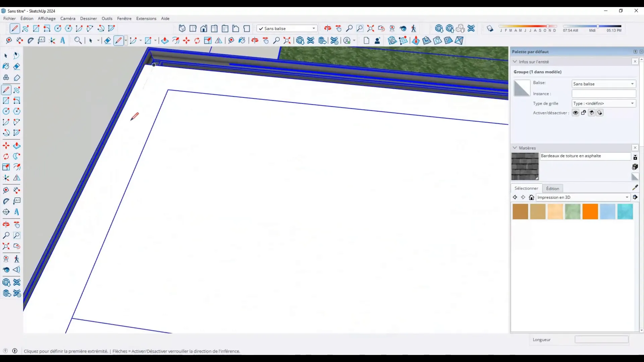Select the Scale tool in left toolbar

click(x=6, y=167)
